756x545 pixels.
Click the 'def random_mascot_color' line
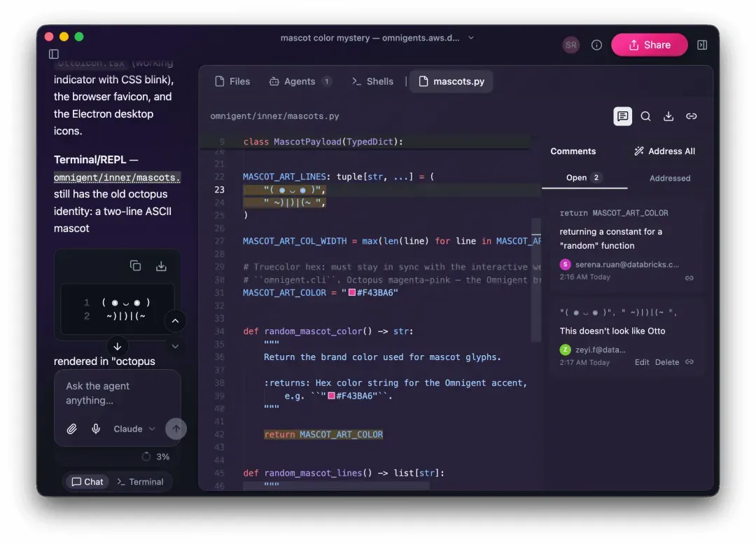point(328,331)
